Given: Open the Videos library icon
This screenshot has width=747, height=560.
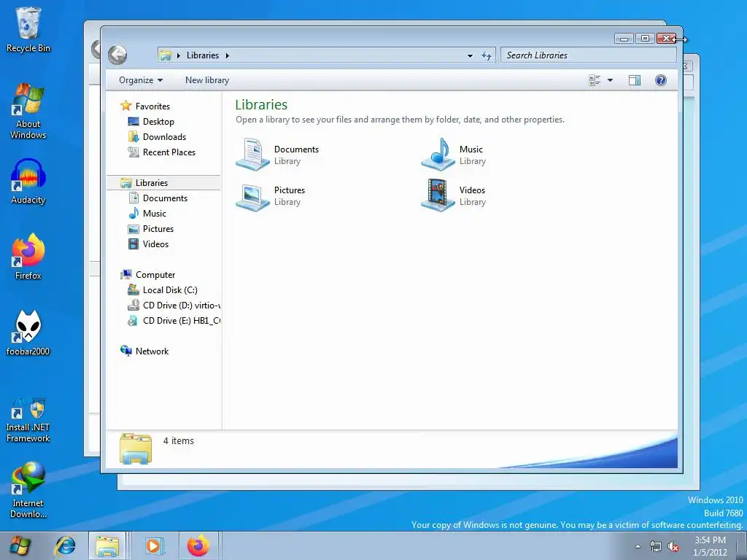Looking at the screenshot, I should (438, 195).
